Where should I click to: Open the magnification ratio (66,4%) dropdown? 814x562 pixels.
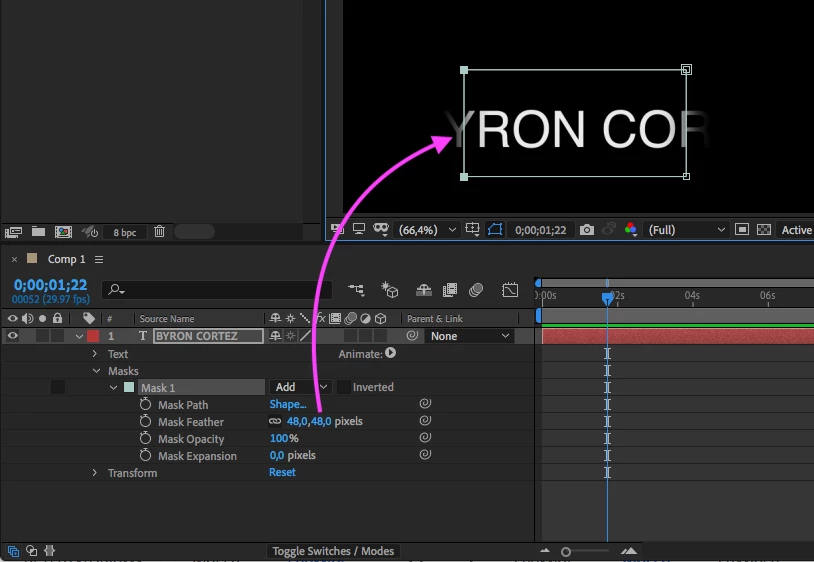coord(427,230)
